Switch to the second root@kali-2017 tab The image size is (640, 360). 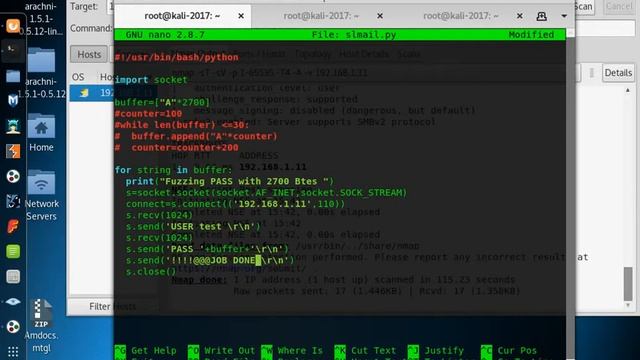pyautogui.click(x=321, y=16)
